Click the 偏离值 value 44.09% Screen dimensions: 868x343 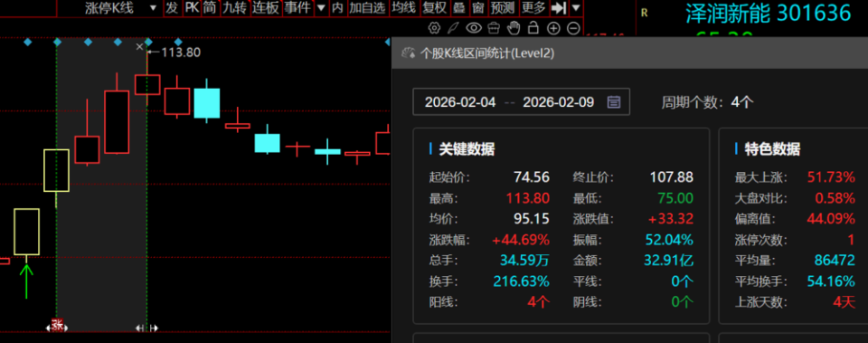[x=831, y=218]
